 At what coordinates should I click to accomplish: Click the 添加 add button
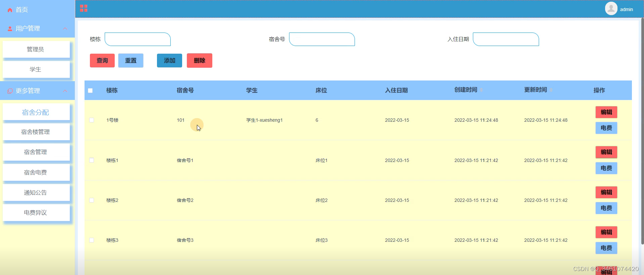(x=169, y=60)
